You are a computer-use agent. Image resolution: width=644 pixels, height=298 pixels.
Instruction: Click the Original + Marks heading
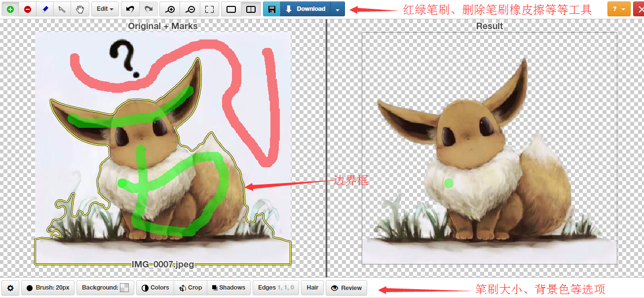(163, 26)
